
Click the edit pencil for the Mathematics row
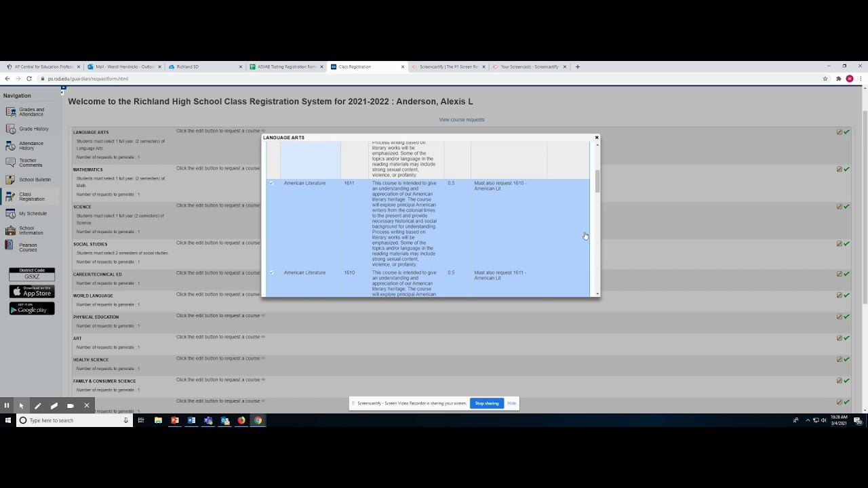[840, 169]
